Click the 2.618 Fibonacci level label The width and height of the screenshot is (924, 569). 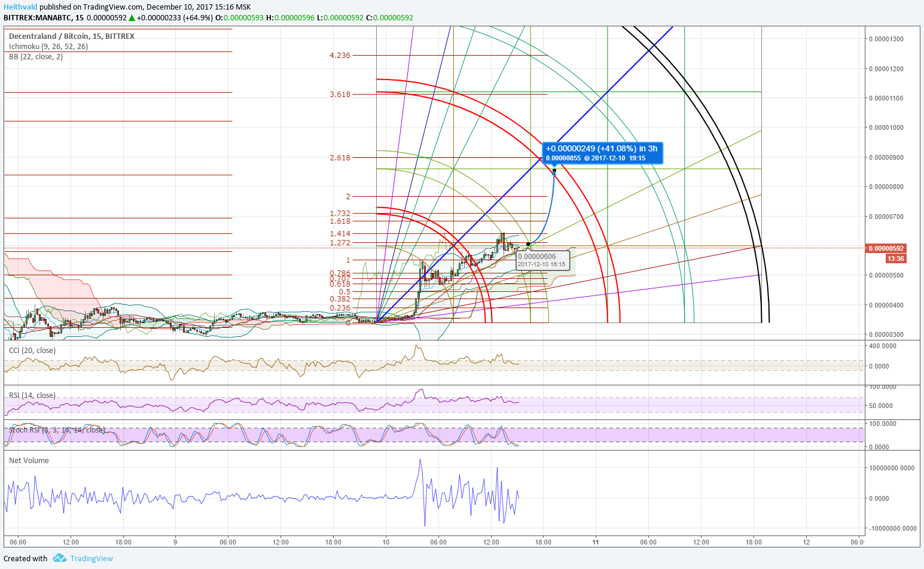coord(340,157)
